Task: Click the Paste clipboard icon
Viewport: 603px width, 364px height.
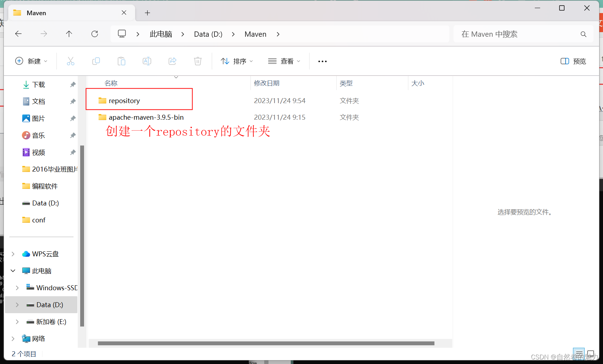Action: point(122,61)
